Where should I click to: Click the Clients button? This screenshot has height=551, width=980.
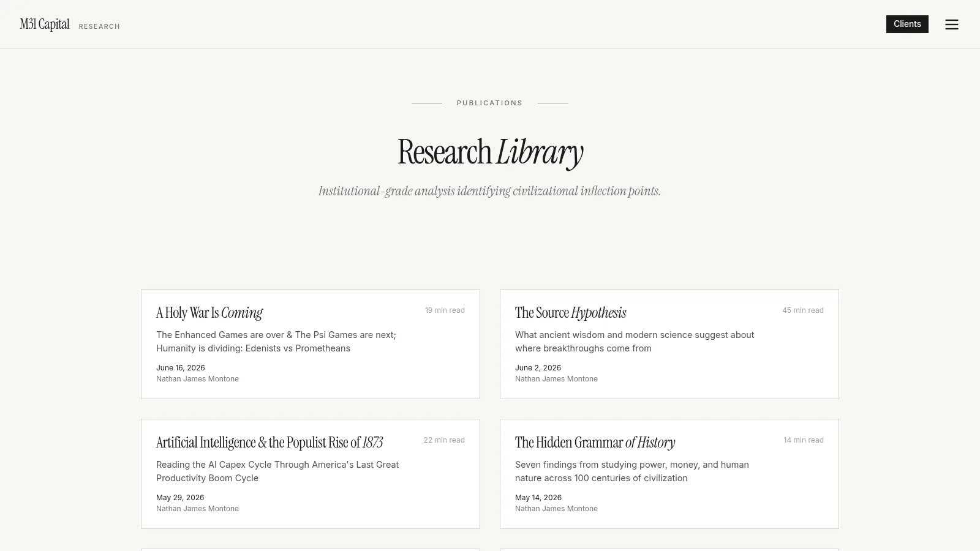click(907, 24)
